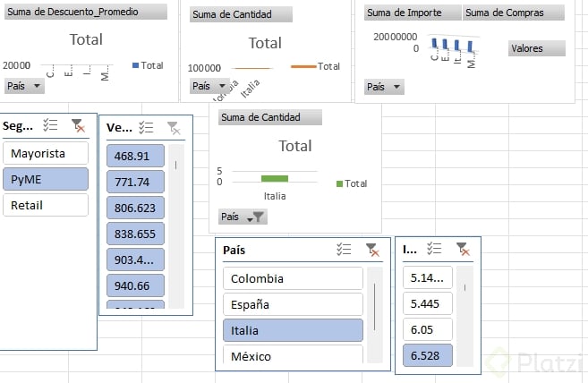This screenshot has width=588, height=383.
Task: Toggle the PyME segment in the slicer
Action: (46, 179)
